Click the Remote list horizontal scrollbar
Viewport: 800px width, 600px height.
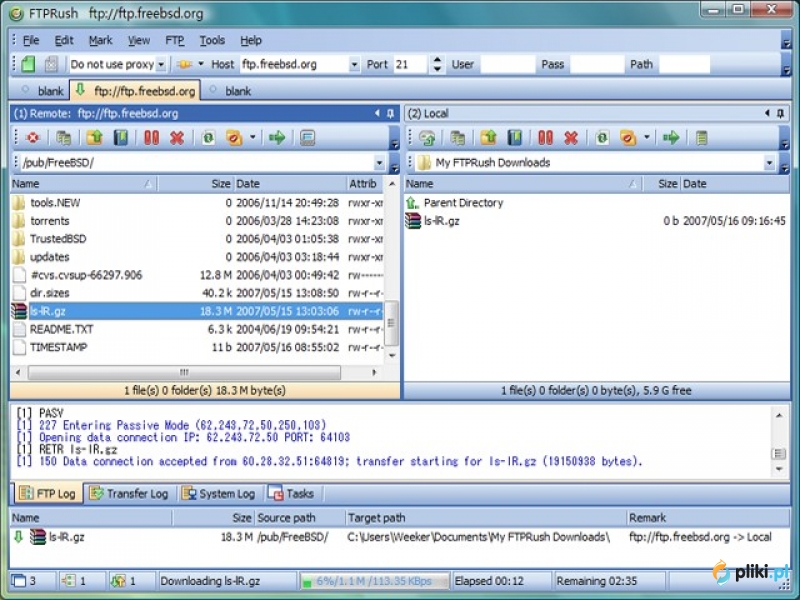click(184, 372)
